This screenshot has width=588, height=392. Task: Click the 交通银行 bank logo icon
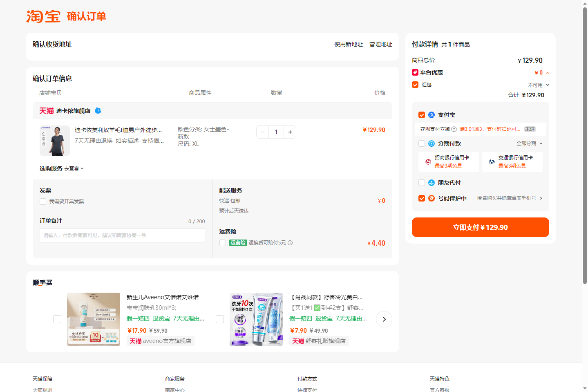point(492,162)
